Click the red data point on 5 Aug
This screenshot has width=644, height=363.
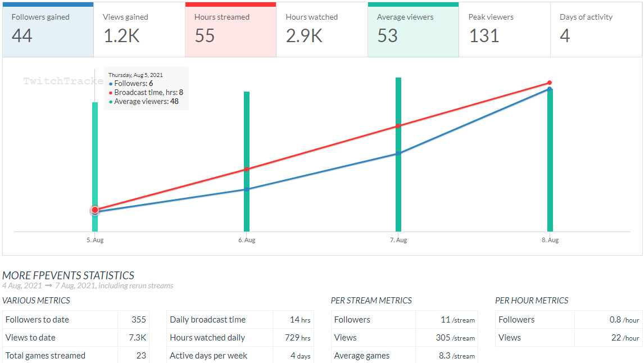click(x=95, y=210)
